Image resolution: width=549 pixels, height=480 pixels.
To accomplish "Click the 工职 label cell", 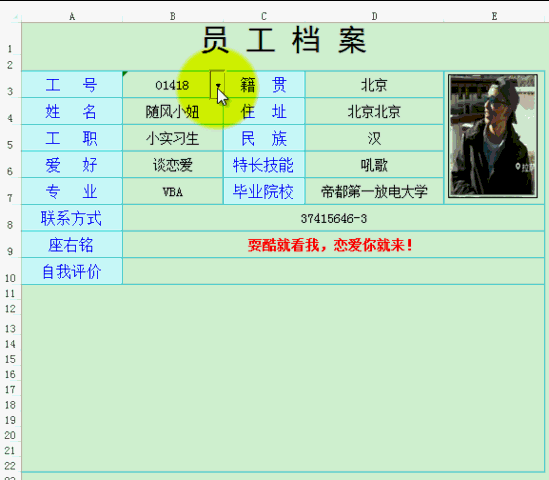I will 72,138.
